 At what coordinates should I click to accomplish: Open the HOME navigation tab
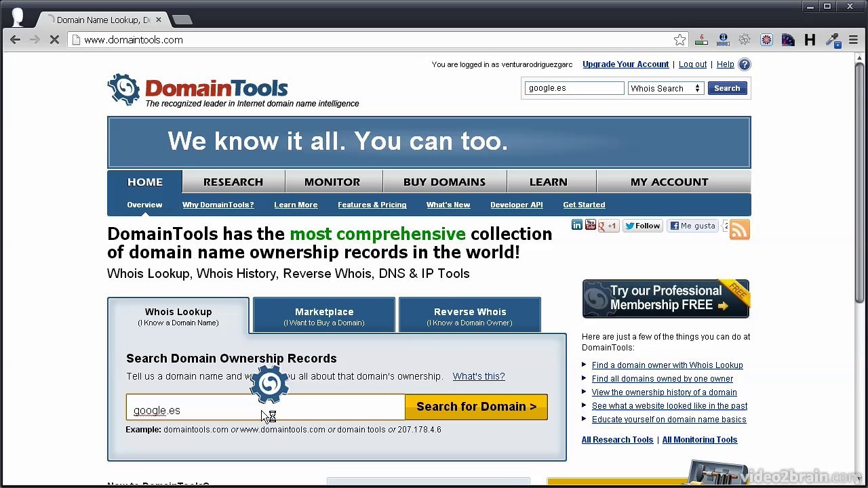pyautogui.click(x=145, y=182)
